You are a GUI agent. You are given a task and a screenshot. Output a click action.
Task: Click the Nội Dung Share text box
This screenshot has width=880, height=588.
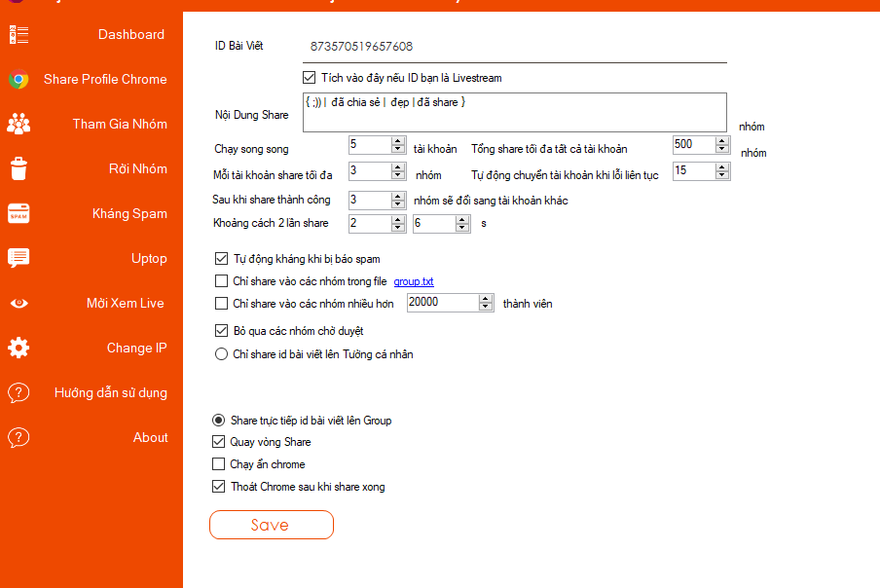pyautogui.click(x=515, y=113)
